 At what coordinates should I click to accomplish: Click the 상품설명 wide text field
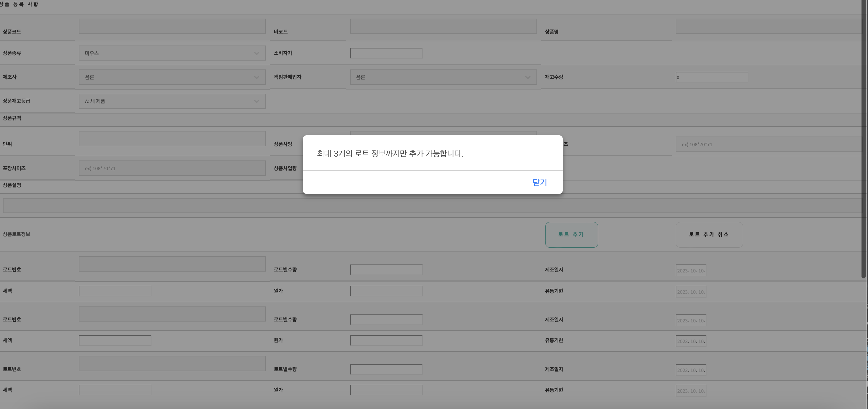point(431,206)
